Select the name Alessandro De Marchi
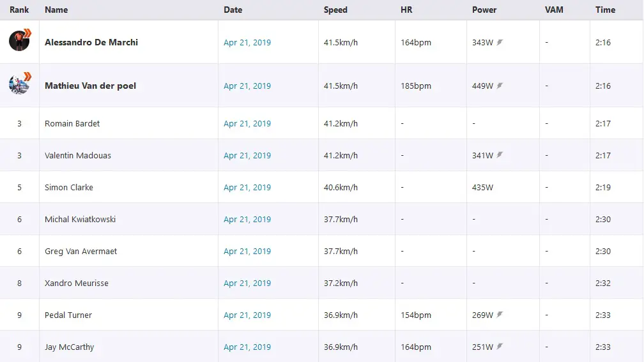Screen dimensions: 644x362 (91, 42)
